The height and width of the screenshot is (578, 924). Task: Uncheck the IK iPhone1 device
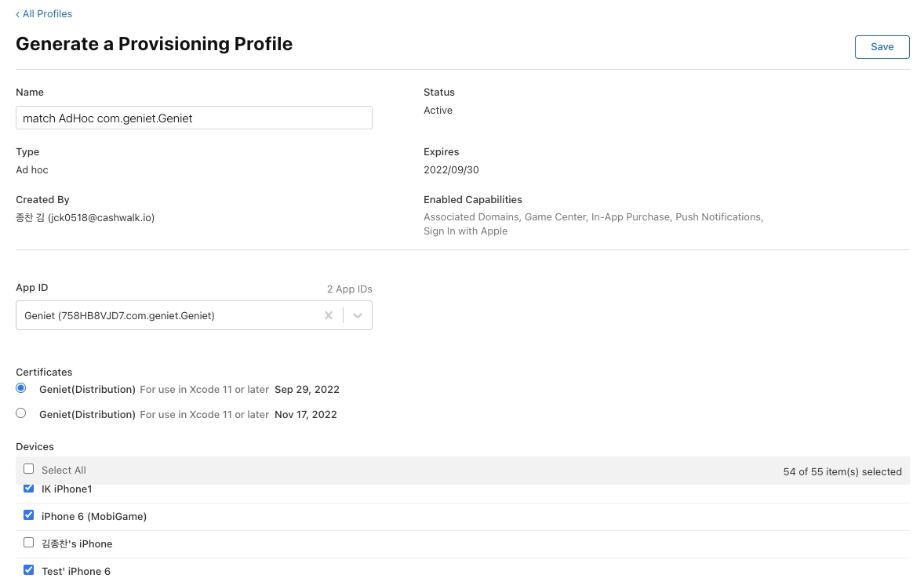(29, 489)
